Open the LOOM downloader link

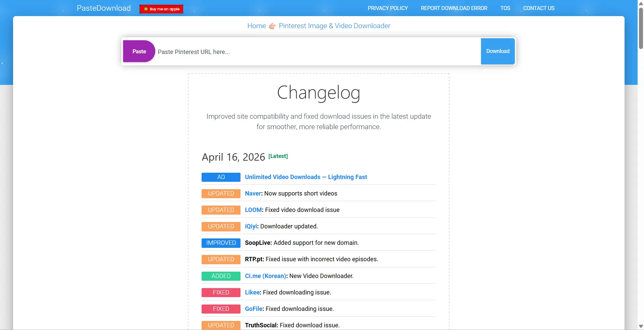pyautogui.click(x=253, y=210)
